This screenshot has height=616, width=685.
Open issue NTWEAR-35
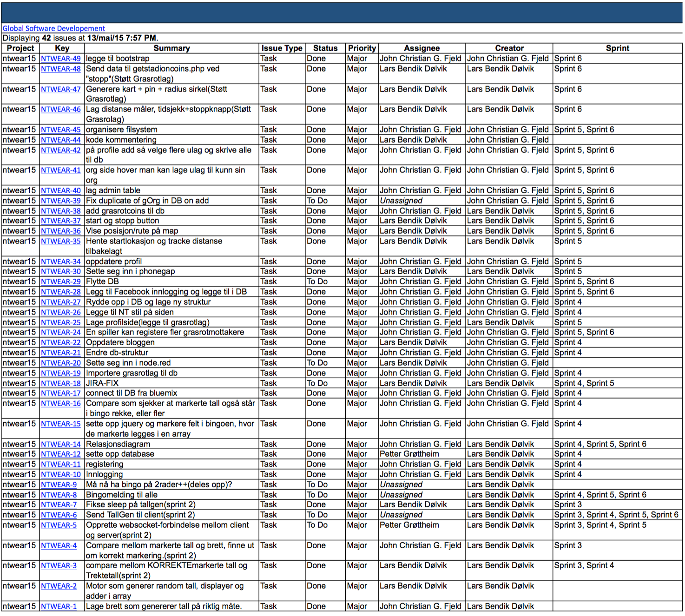point(61,241)
